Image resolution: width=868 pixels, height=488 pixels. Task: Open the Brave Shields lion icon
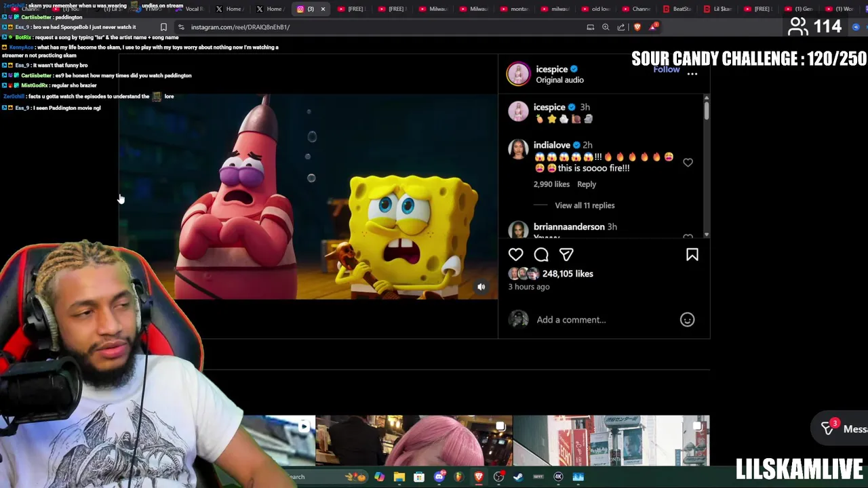coord(637,27)
